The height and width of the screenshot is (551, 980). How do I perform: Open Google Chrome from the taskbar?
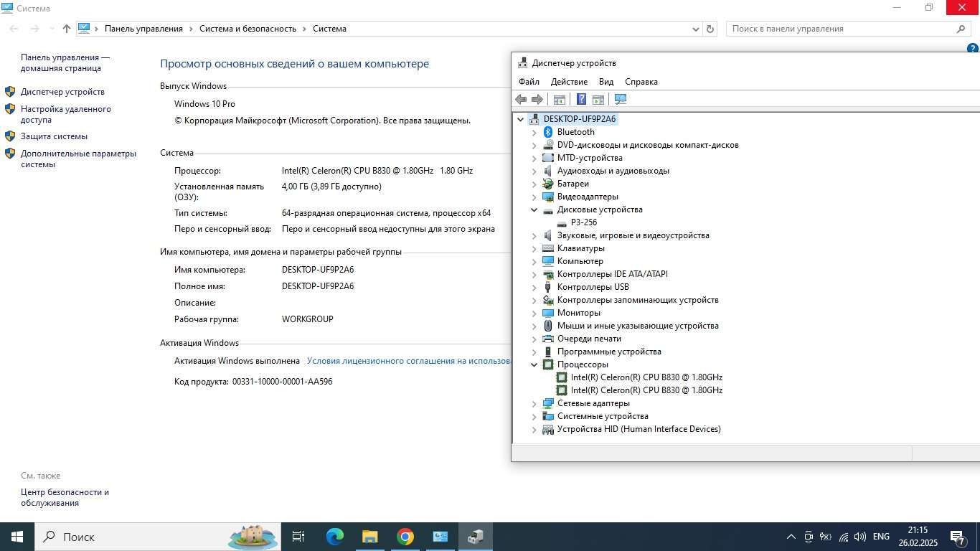(x=405, y=537)
